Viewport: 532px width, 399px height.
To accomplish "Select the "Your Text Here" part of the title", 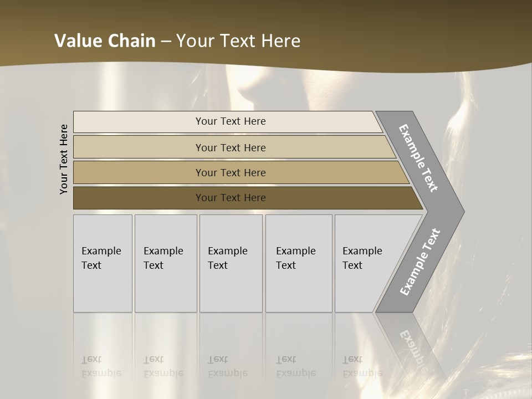I will (238, 41).
